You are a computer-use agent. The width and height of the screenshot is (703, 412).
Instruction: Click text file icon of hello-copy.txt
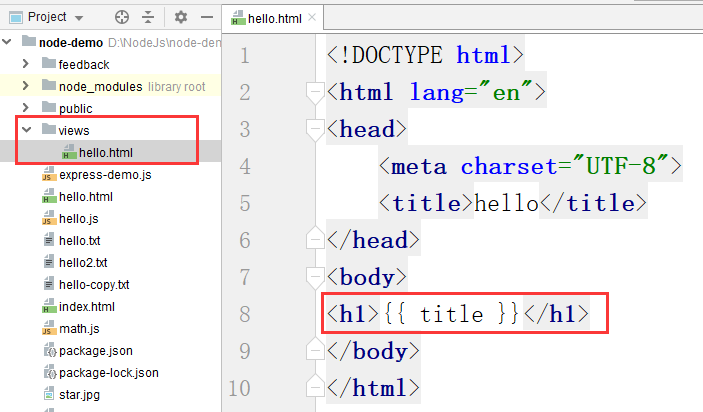click(49, 284)
